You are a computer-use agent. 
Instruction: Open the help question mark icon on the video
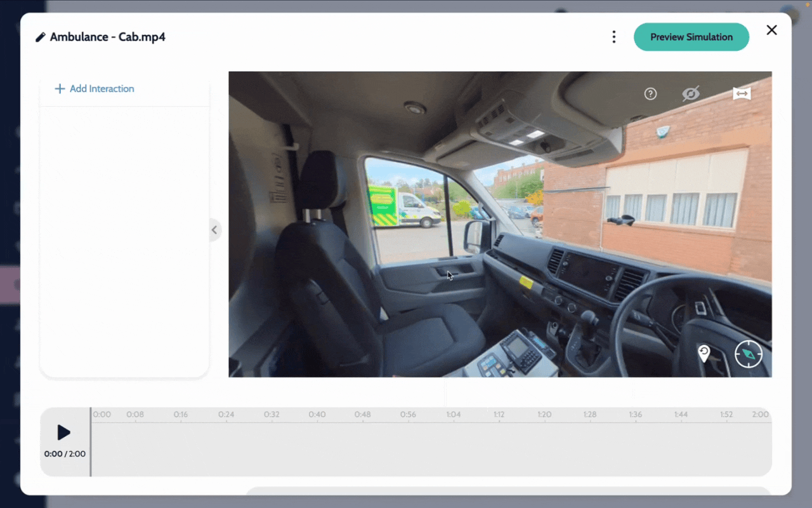650,94
